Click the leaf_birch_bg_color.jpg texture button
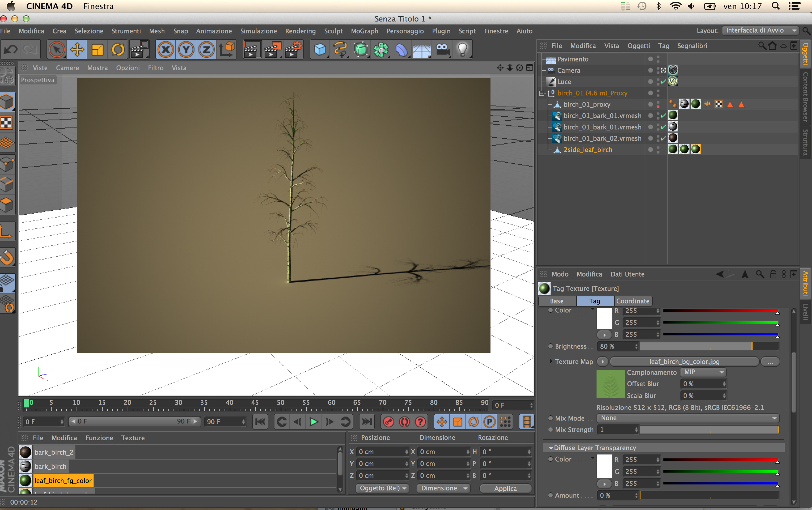The height and width of the screenshot is (510, 812). (684, 362)
